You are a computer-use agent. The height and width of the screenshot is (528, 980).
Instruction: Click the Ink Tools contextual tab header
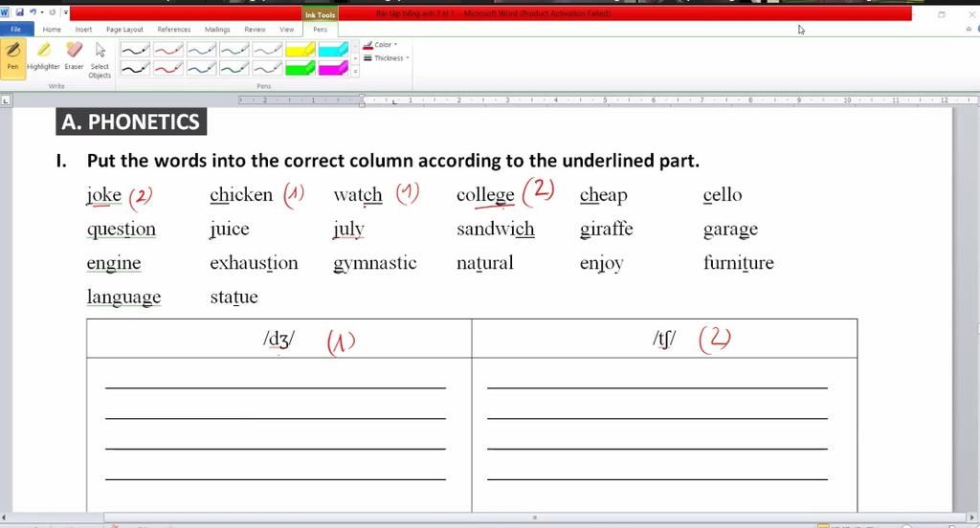click(320, 14)
